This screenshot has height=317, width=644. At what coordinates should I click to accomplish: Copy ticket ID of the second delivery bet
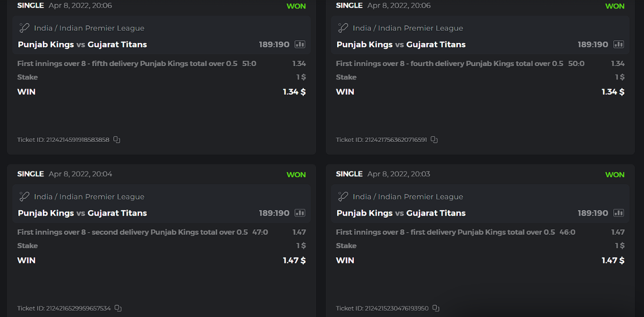tap(118, 308)
